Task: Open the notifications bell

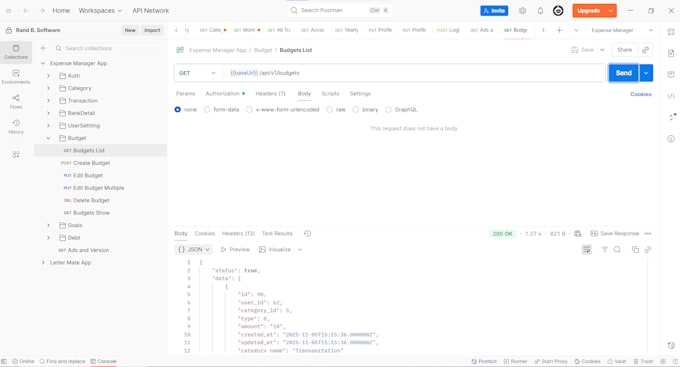Action: (540, 10)
